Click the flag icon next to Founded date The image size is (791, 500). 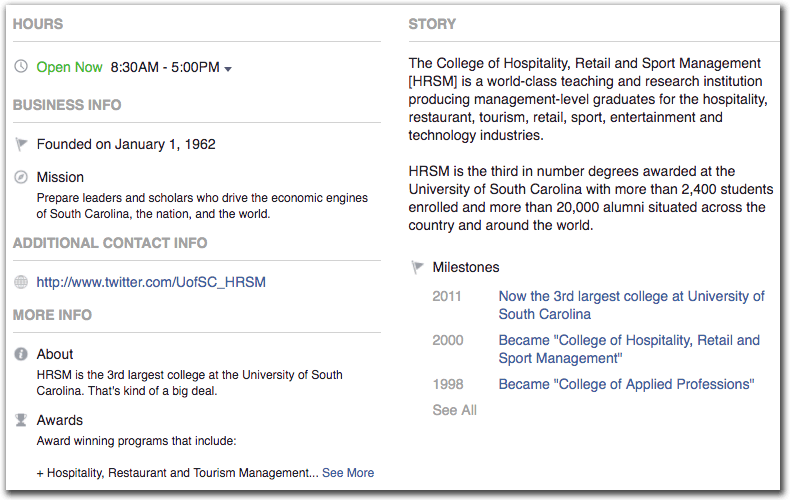[22, 144]
